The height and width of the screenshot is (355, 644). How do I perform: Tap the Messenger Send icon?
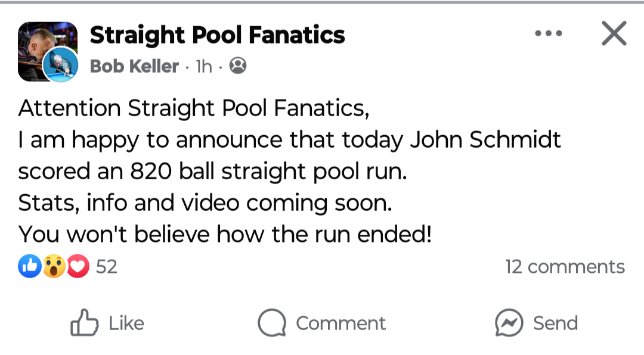coord(509,323)
